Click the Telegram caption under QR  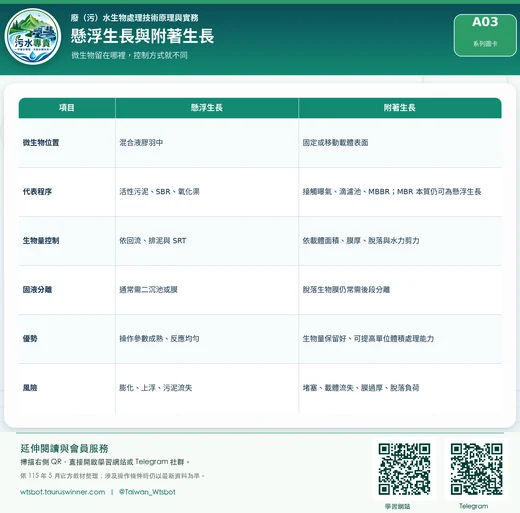(x=474, y=506)
